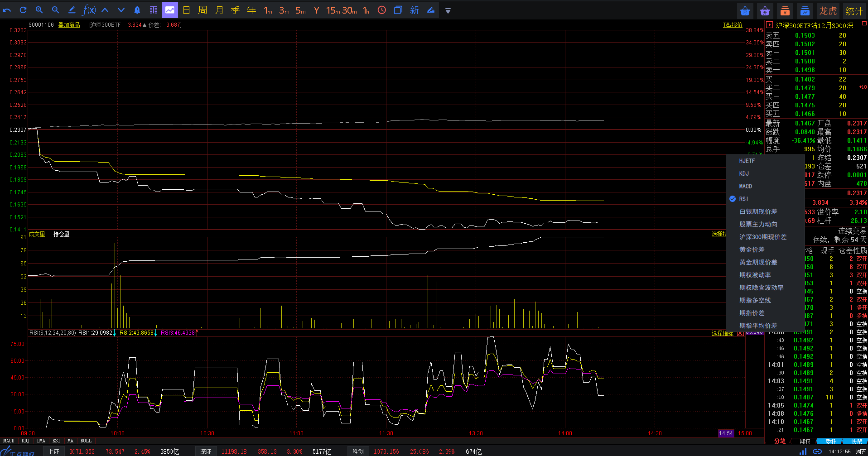Select the 期权 options tab

click(805, 441)
